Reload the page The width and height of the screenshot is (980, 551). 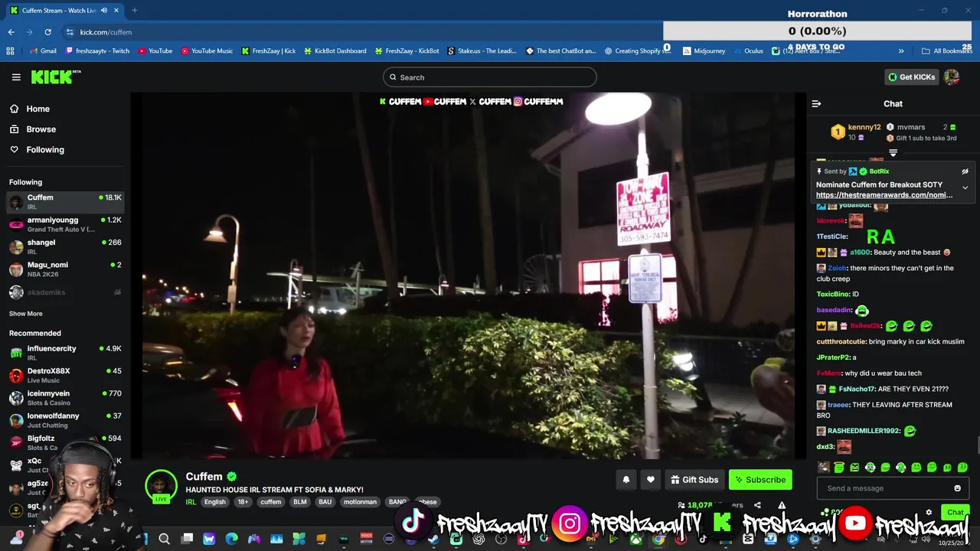click(47, 32)
